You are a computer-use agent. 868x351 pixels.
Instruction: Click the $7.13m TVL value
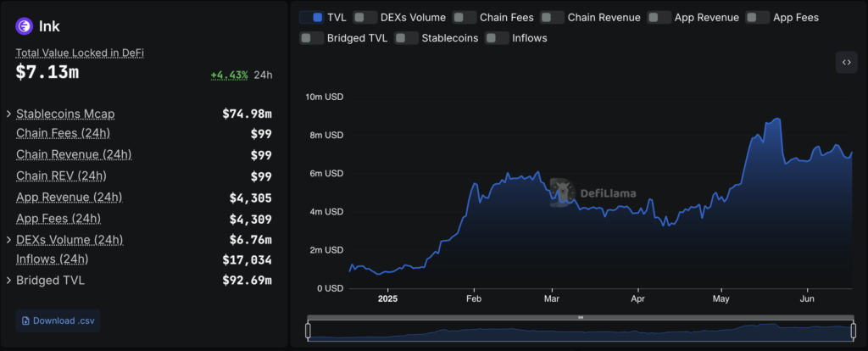(47, 72)
